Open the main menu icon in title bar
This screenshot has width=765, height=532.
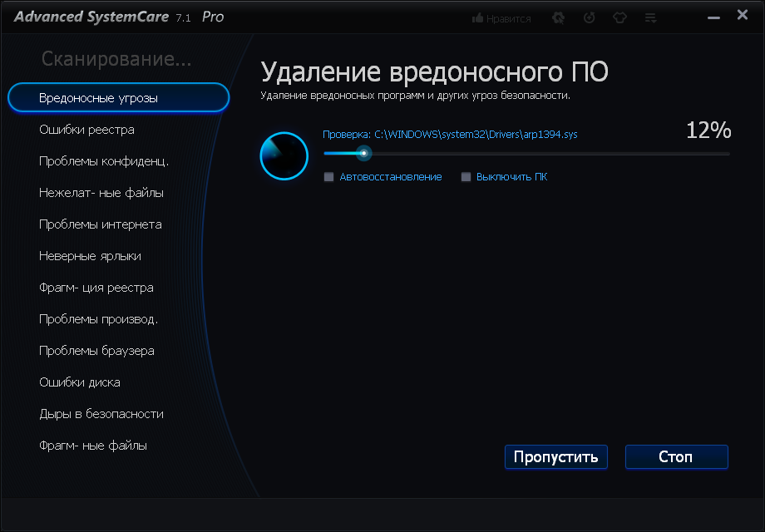[650, 17]
